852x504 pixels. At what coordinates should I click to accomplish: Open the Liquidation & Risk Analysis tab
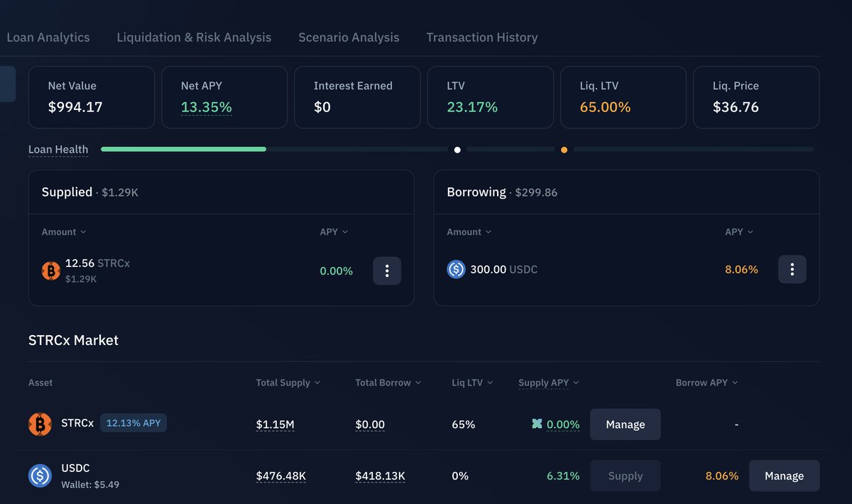(194, 38)
